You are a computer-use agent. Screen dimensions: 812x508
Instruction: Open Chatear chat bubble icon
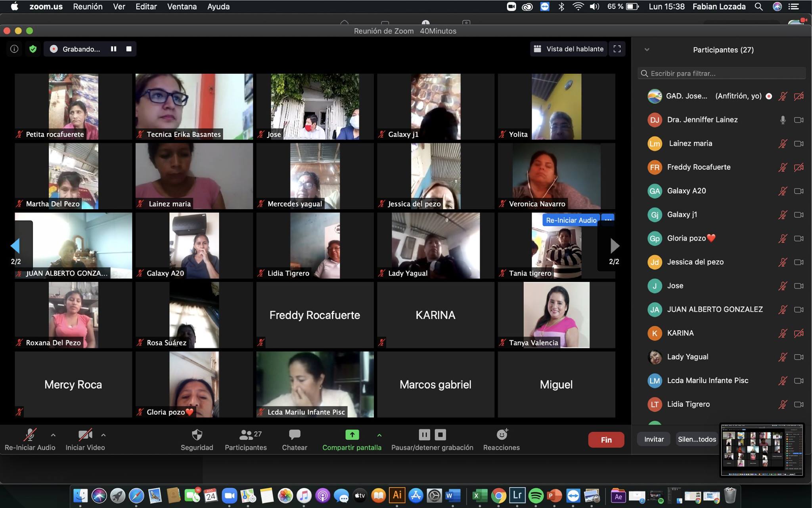(294, 435)
